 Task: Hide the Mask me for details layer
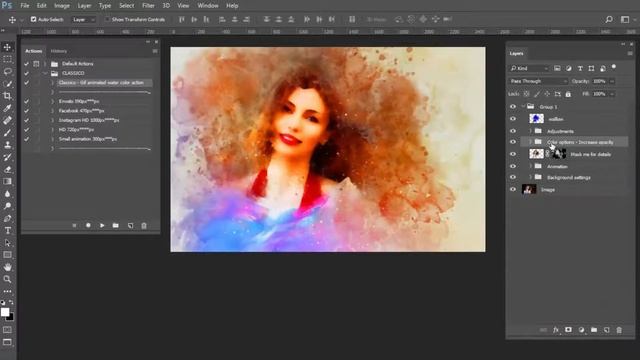tap(513, 154)
